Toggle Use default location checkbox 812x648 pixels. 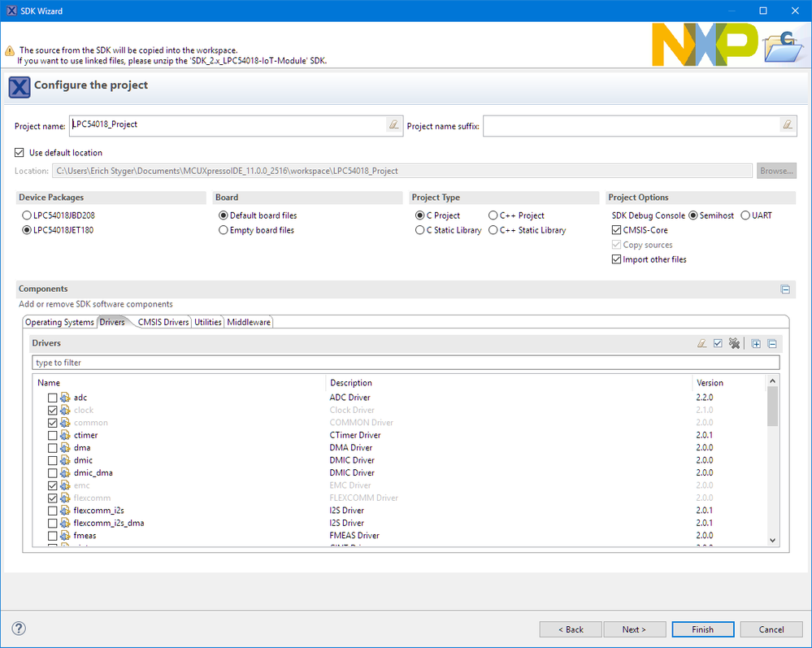click(20, 152)
